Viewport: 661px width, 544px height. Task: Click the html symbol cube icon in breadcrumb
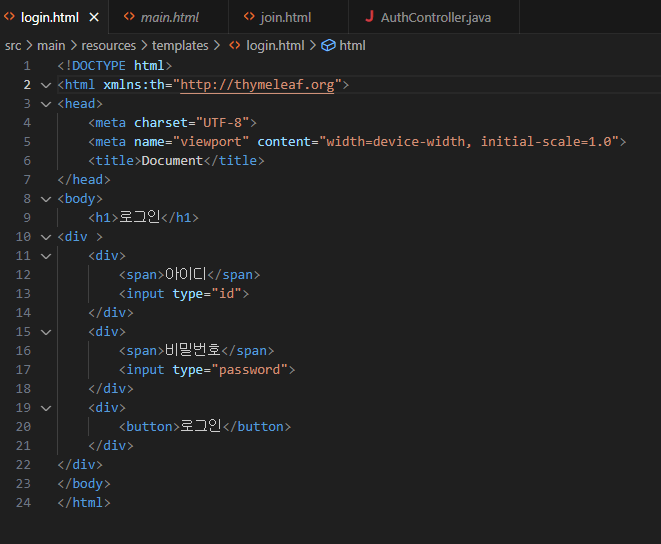click(x=328, y=45)
